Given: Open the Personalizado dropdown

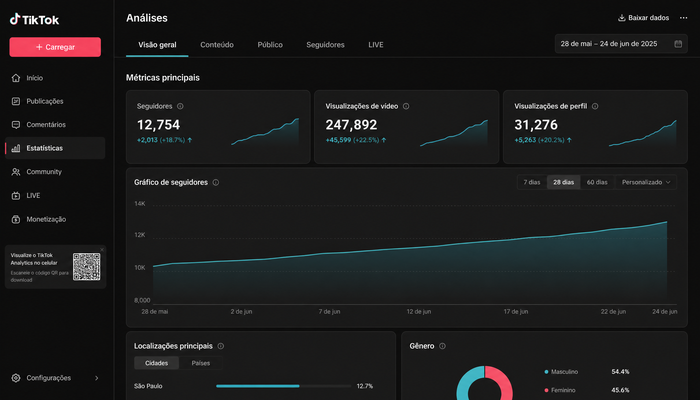Looking at the screenshot, I should pyautogui.click(x=646, y=182).
